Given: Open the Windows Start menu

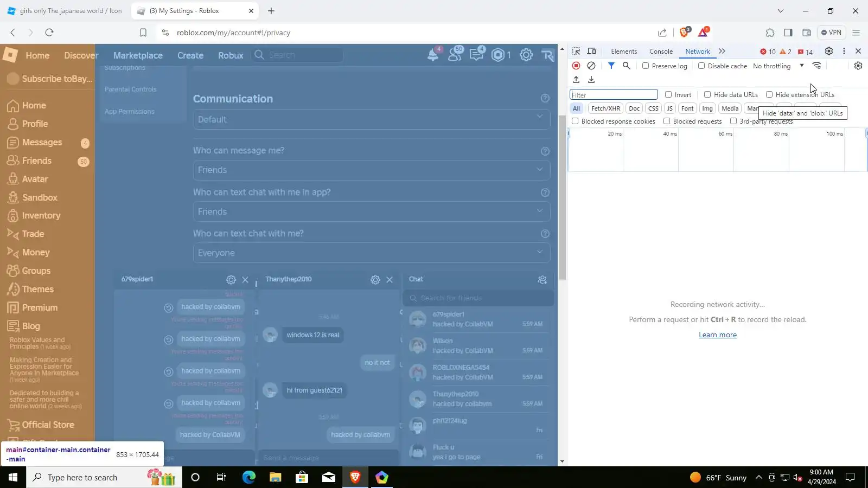Looking at the screenshot, I should coord(13,478).
